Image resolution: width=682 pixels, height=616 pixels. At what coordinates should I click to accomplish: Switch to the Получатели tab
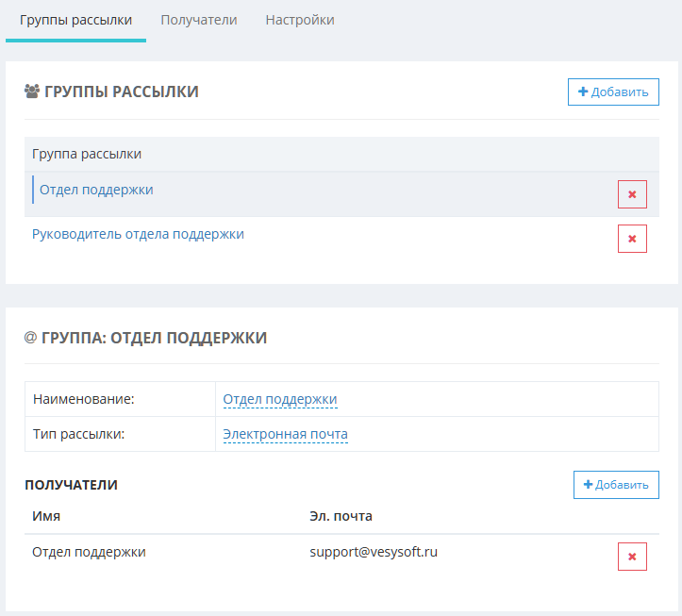198,20
